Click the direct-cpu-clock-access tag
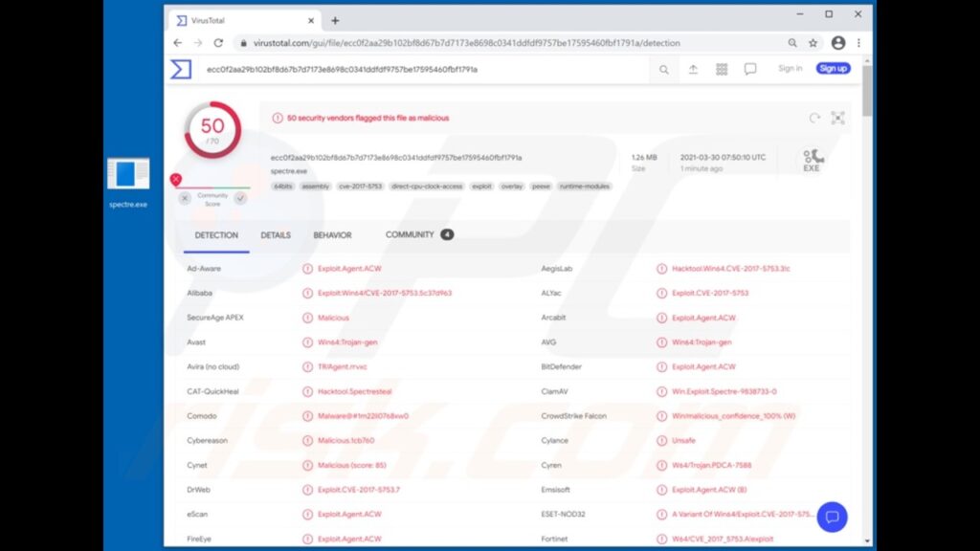The image size is (980, 551). 427,187
